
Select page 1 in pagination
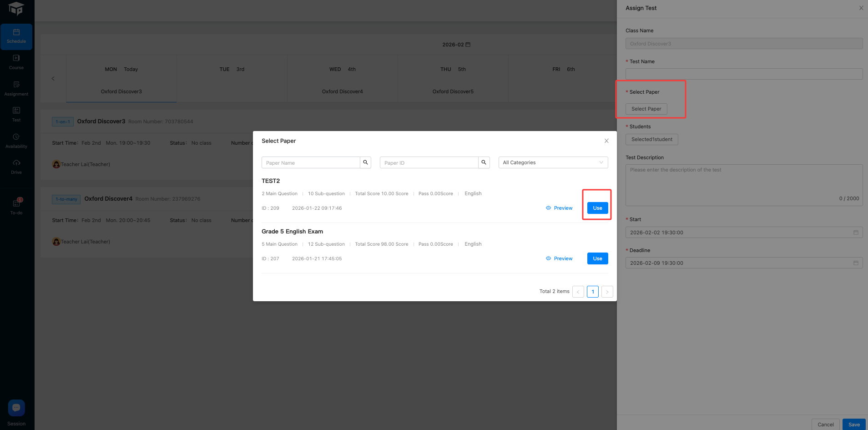(x=592, y=292)
